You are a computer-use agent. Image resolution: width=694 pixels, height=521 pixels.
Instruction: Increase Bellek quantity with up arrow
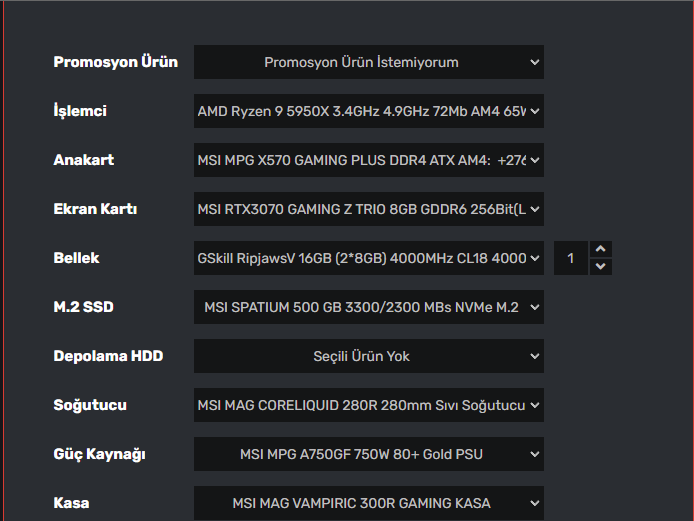click(x=600, y=249)
